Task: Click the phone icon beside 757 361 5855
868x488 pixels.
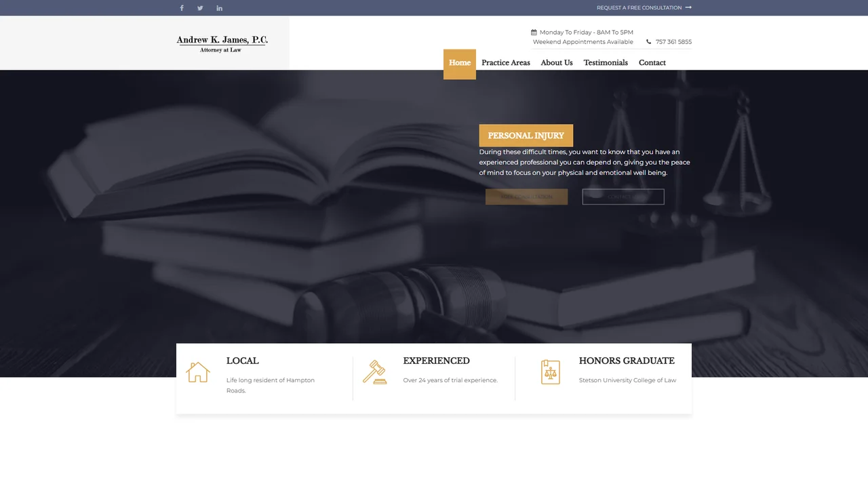Action: 649,42
